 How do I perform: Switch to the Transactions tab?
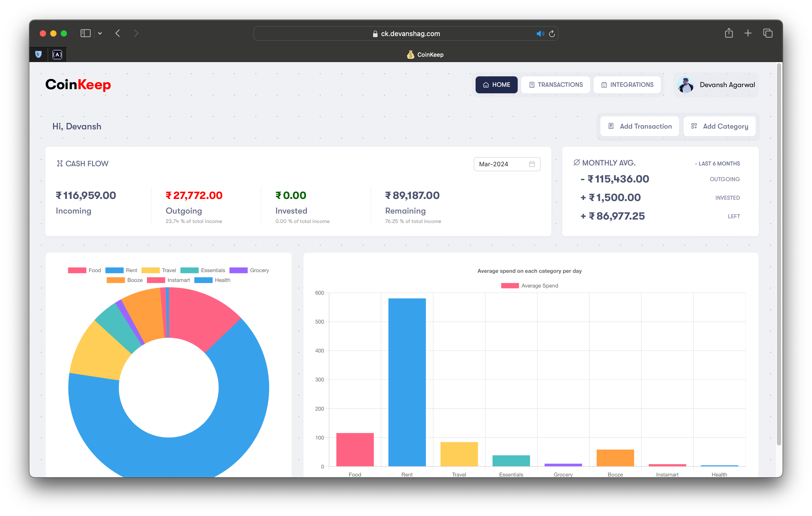coord(555,85)
